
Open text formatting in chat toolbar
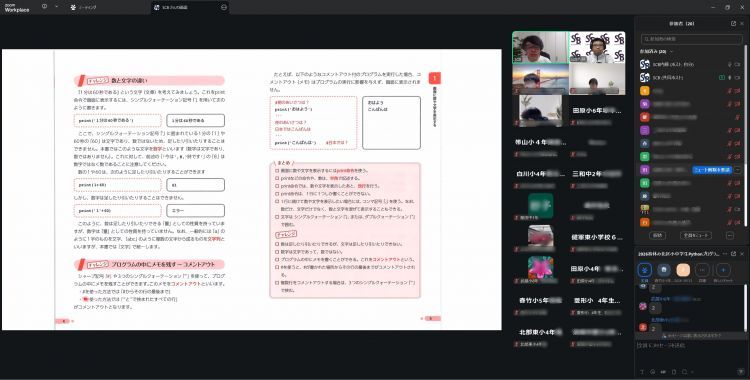642,372
